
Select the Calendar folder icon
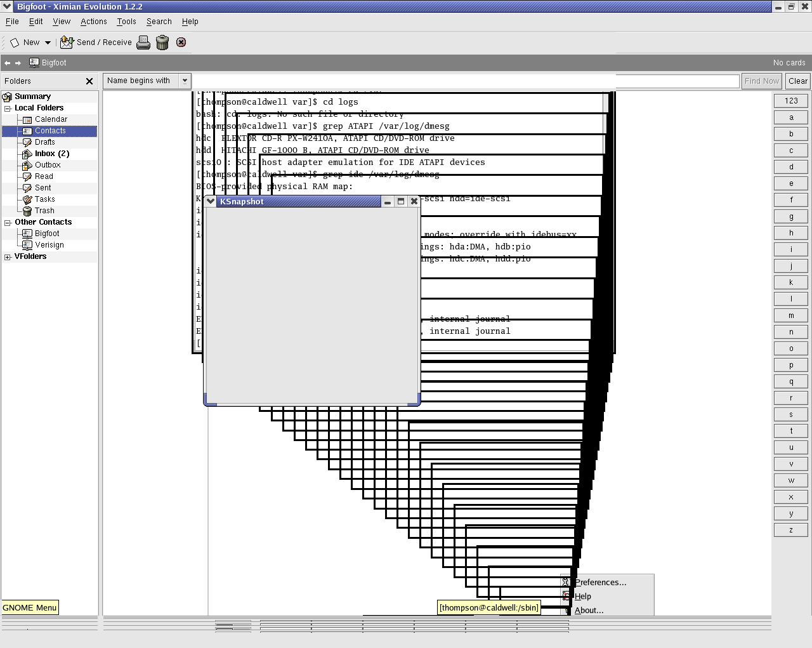tap(27, 119)
